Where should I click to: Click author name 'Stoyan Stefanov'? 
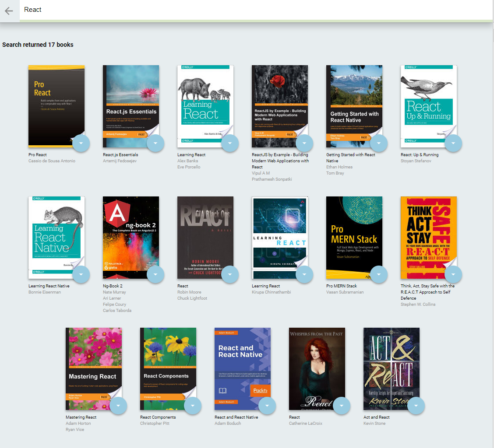[416, 161]
